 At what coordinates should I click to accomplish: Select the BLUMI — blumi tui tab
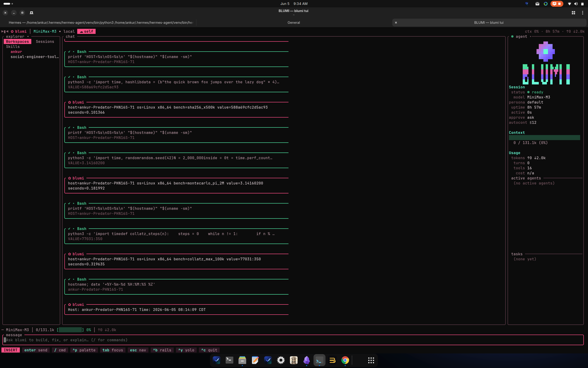point(489,22)
